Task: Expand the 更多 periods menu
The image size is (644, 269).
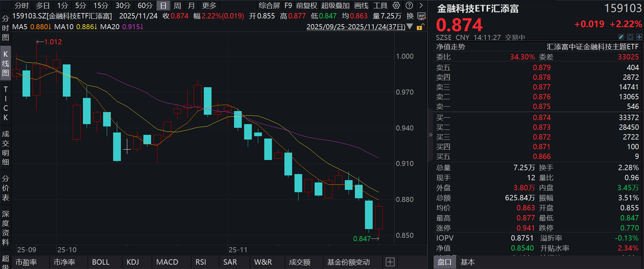Action: point(209,6)
